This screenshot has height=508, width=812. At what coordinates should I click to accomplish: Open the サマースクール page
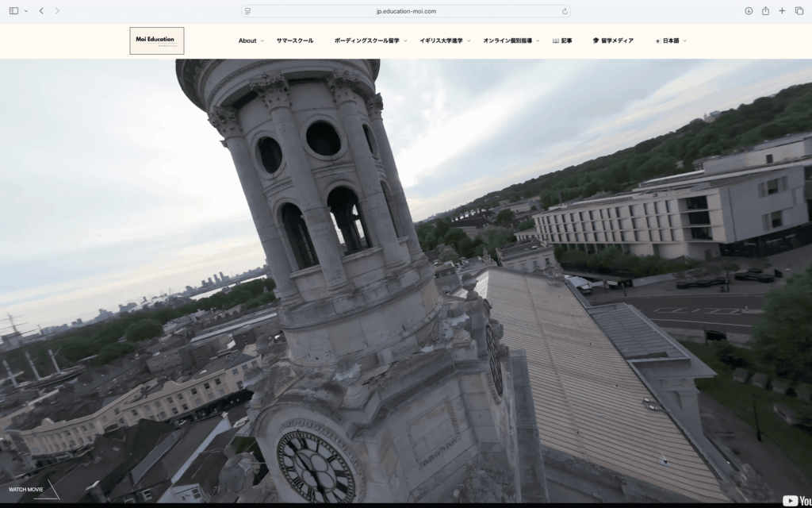tap(295, 40)
